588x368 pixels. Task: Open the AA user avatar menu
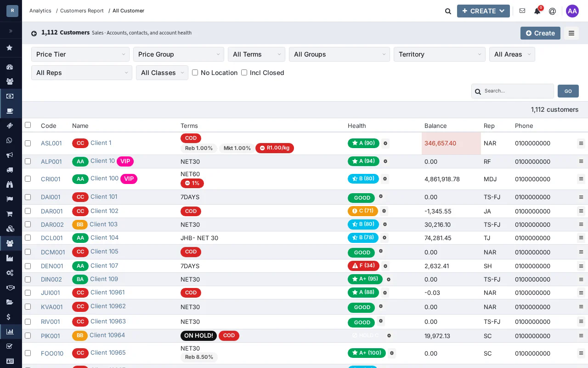(x=572, y=11)
